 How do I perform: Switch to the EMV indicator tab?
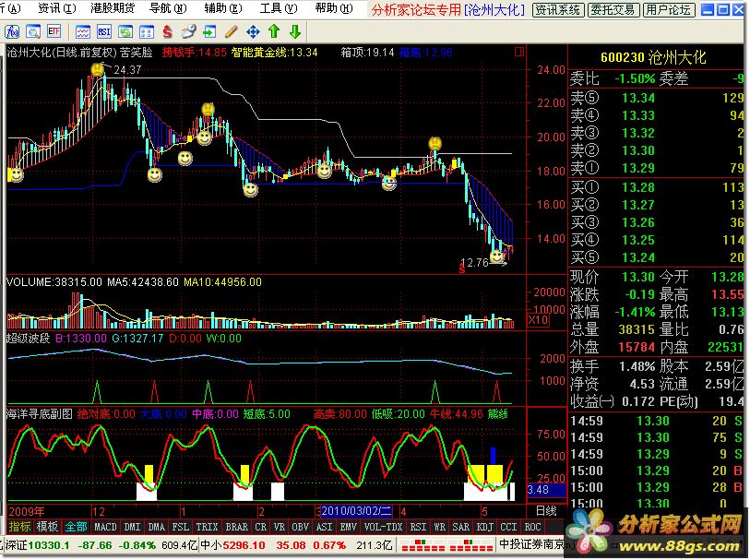pos(348,527)
